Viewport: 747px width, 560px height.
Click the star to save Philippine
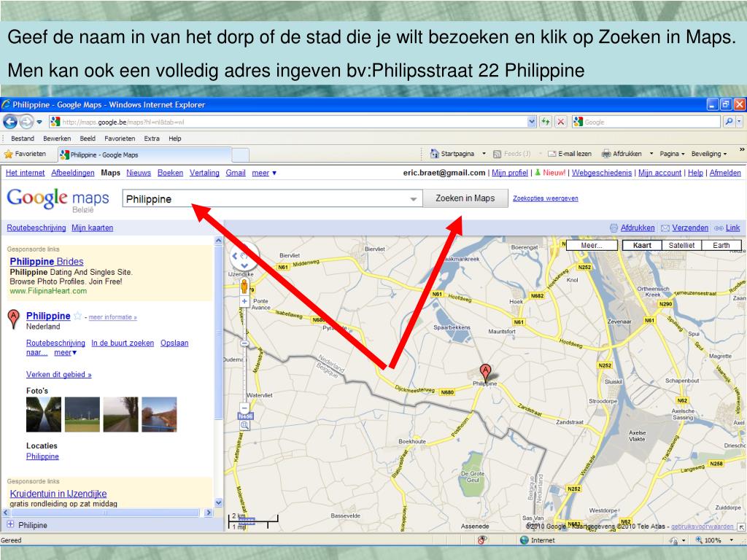[77, 316]
